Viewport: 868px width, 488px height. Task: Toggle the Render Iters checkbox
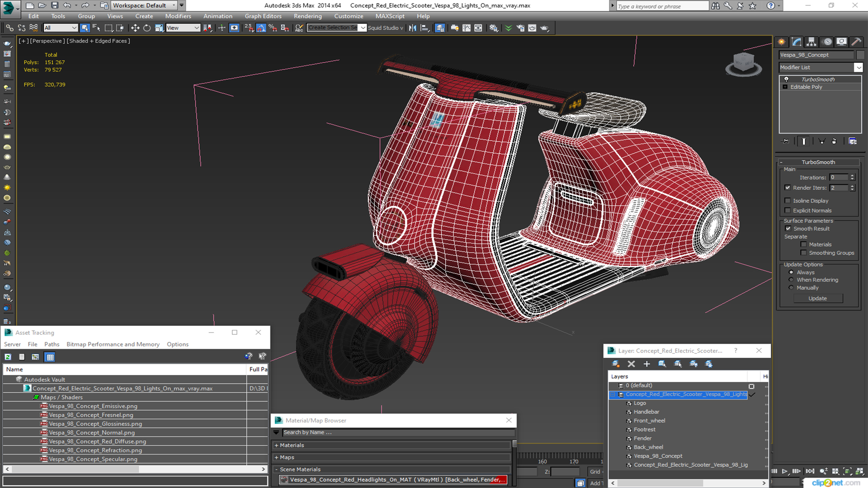[x=788, y=188]
